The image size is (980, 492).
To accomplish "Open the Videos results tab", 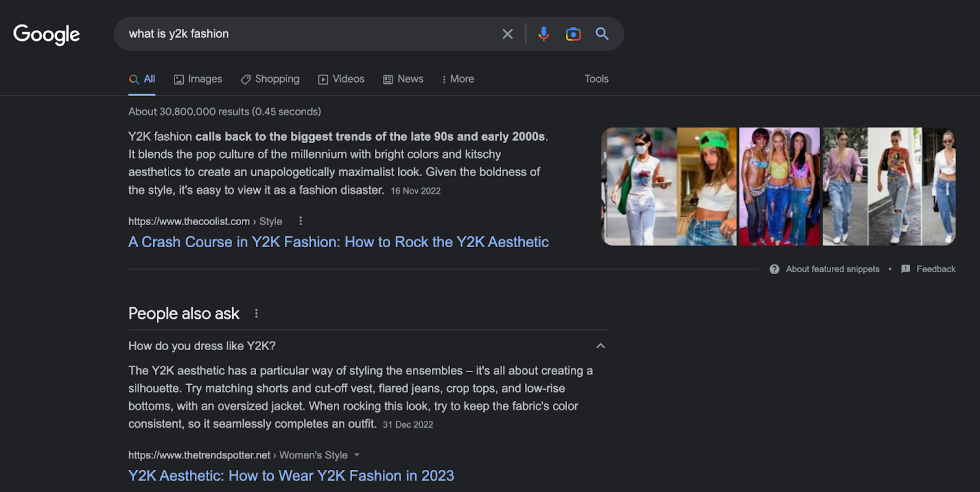I will click(x=341, y=79).
